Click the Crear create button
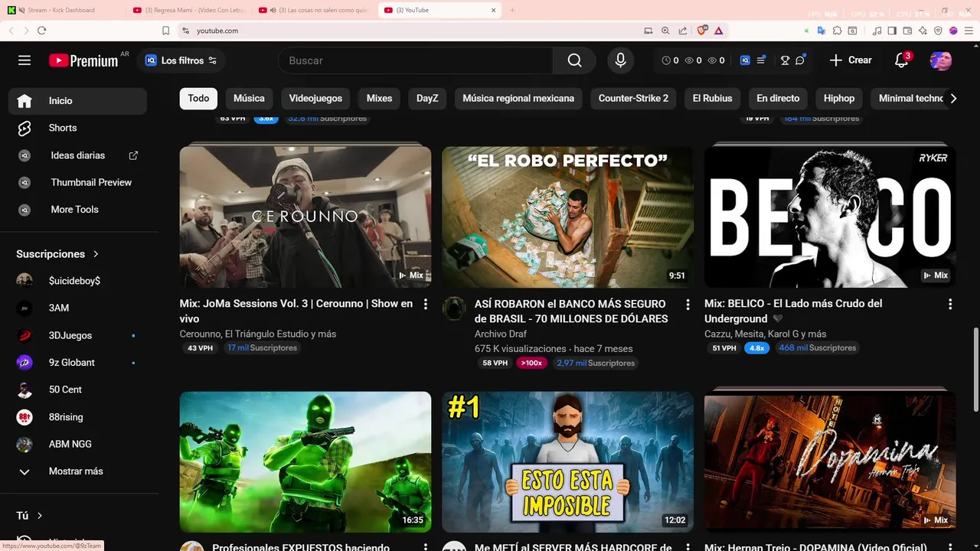 pyautogui.click(x=851, y=60)
